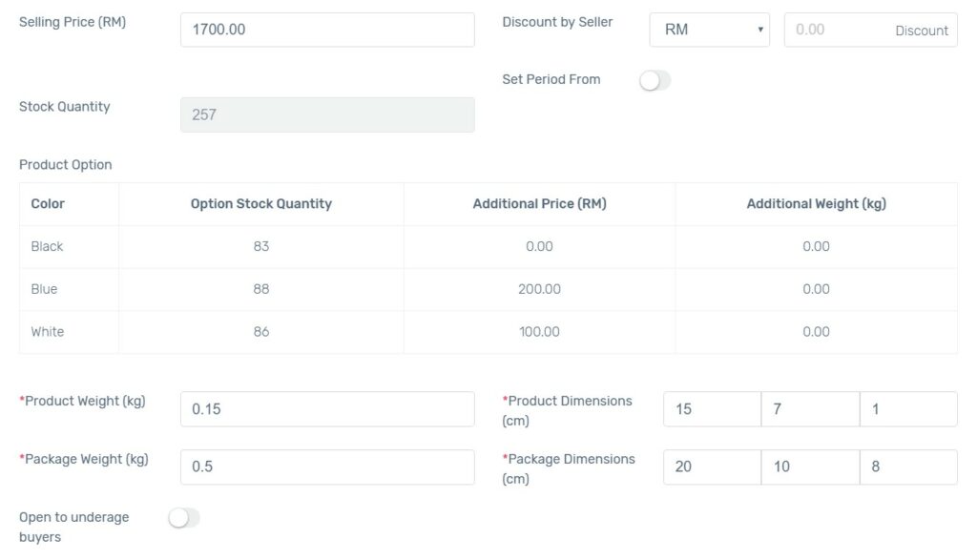
Task: Click the Selling Price input field
Action: point(327,30)
